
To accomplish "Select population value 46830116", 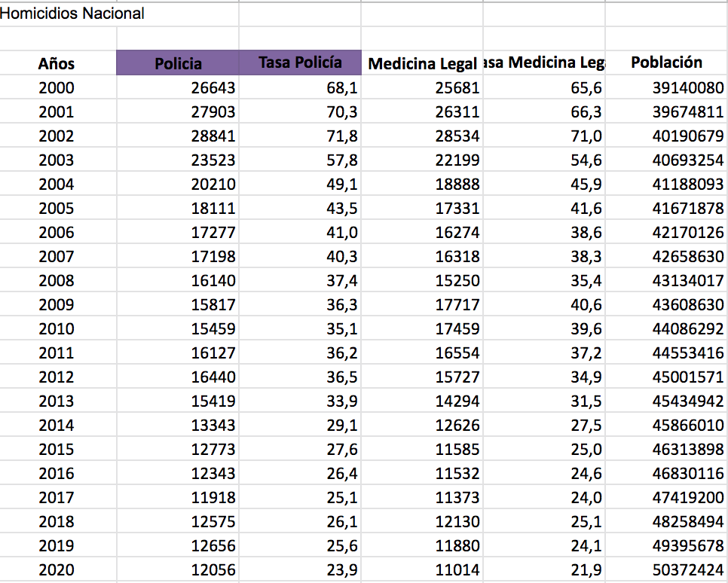I will coord(667,474).
